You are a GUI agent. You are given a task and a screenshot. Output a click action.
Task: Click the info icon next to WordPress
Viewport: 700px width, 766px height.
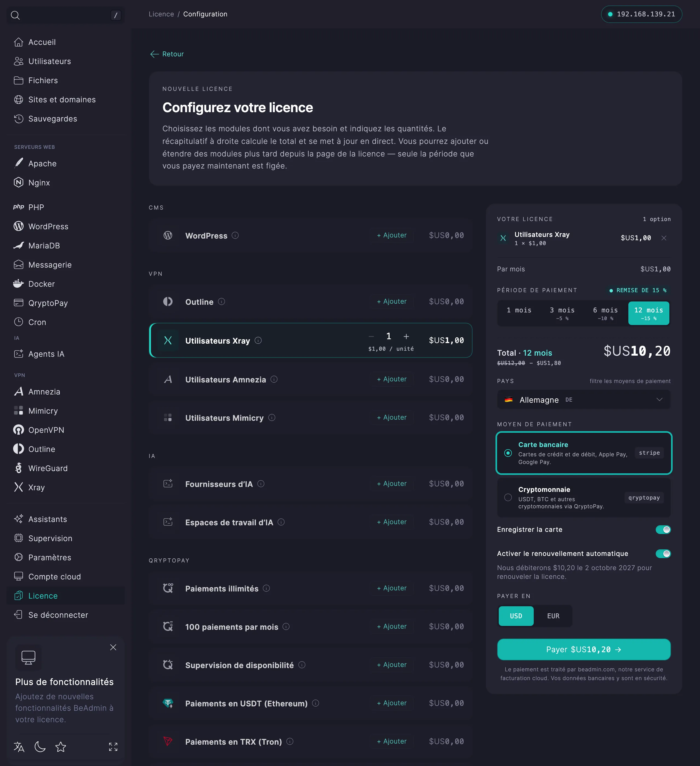235,235
